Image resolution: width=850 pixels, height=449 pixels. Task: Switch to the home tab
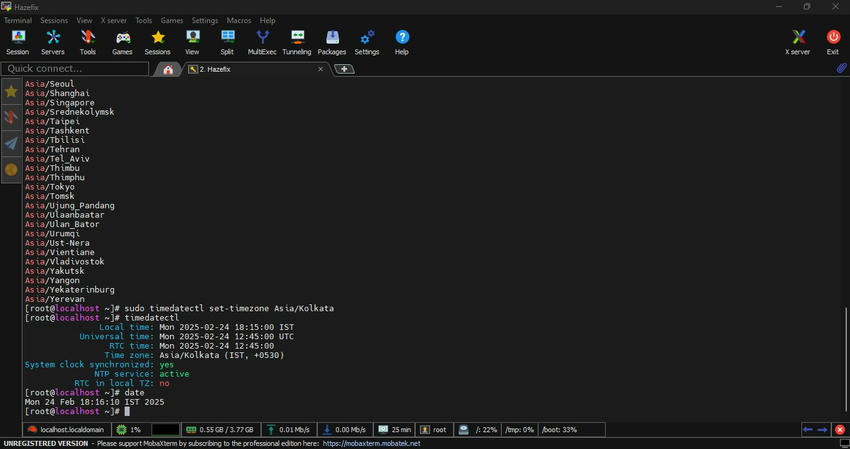coord(168,69)
